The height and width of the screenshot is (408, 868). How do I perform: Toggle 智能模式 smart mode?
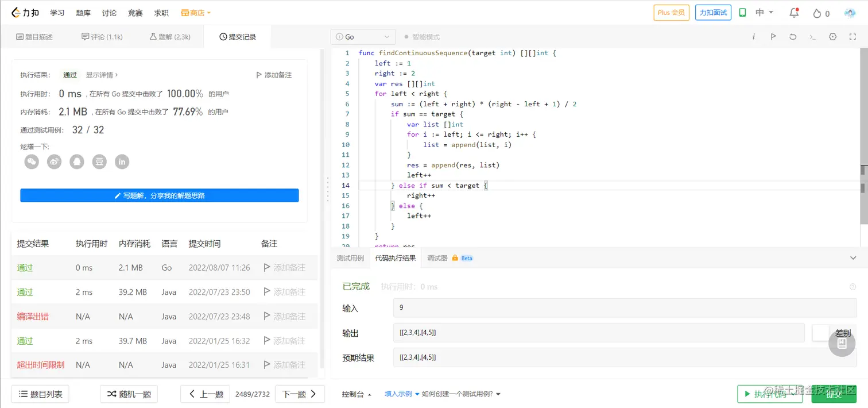pyautogui.click(x=422, y=37)
